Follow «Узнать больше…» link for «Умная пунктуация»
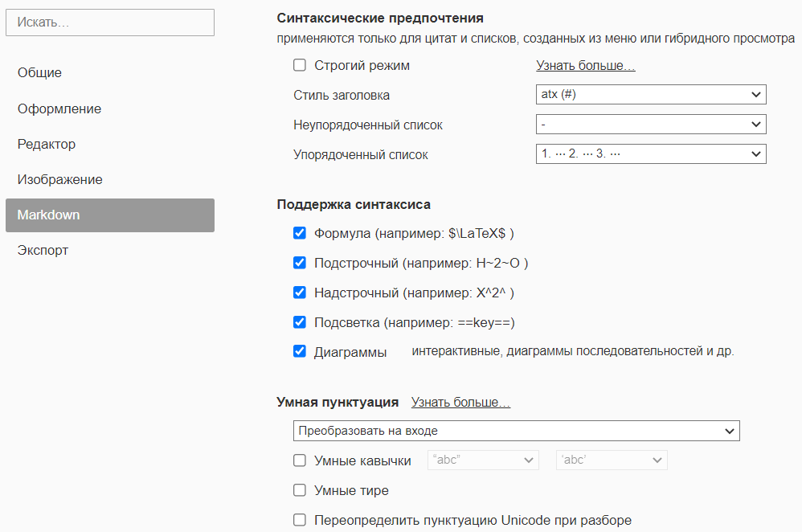 (x=460, y=402)
